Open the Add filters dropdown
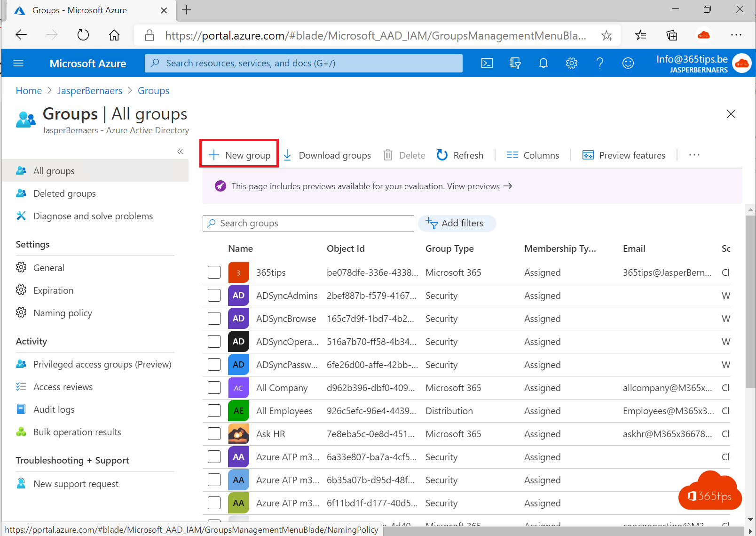 tap(457, 223)
